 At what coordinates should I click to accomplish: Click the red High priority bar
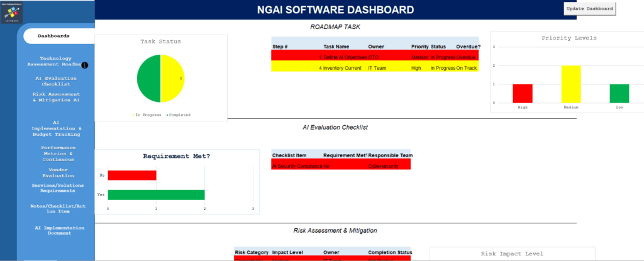pos(522,93)
